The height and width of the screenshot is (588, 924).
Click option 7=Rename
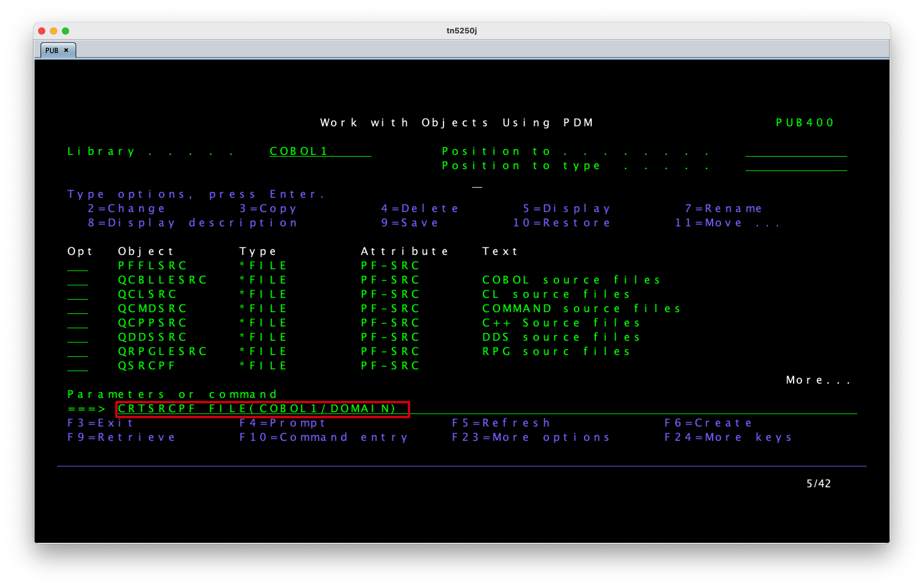tap(723, 208)
